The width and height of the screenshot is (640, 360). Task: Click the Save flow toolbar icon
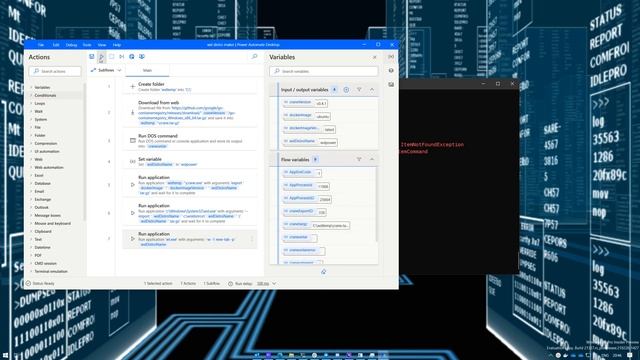92,57
